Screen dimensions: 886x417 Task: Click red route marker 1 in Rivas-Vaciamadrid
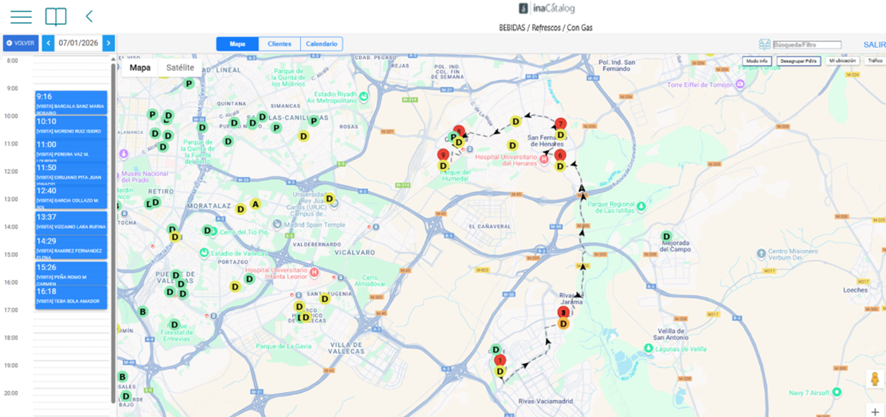pos(500,360)
